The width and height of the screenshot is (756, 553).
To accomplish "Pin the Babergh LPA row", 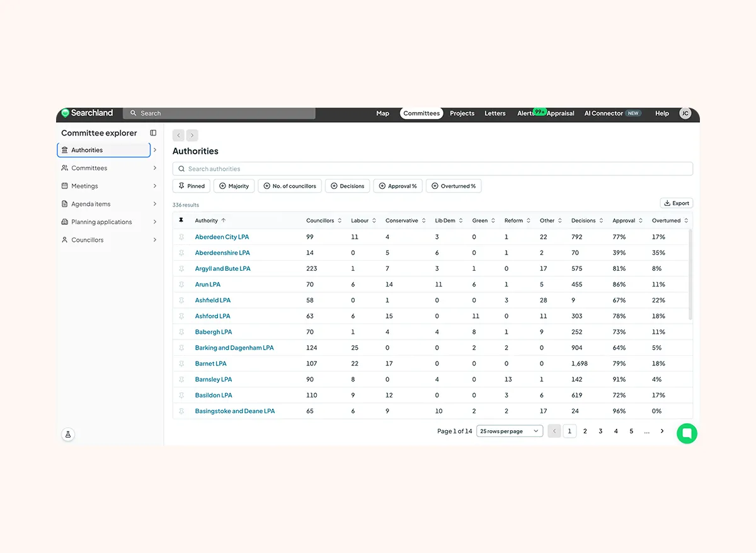I will click(181, 332).
